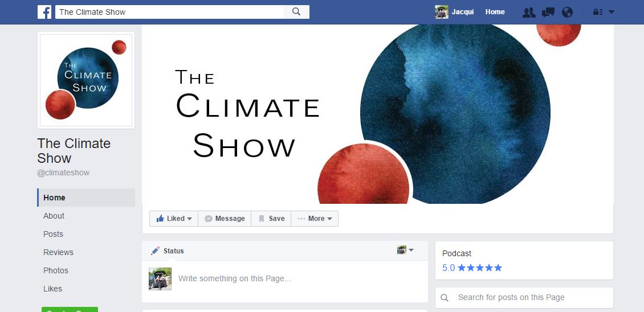The height and width of the screenshot is (312, 644).
Task: Open the privacy shortcuts lock icon
Action: tap(598, 12)
